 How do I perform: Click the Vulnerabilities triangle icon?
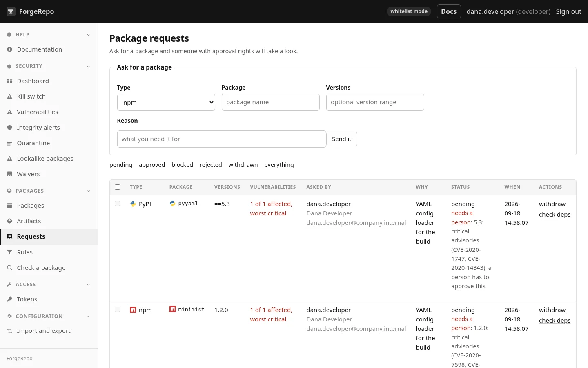pyautogui.click(x=9, y=112)
